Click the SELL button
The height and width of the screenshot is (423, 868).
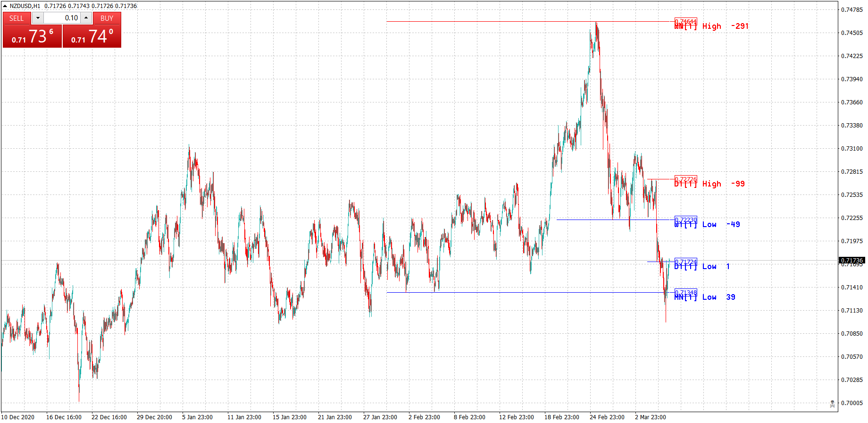tap(17, 18)
